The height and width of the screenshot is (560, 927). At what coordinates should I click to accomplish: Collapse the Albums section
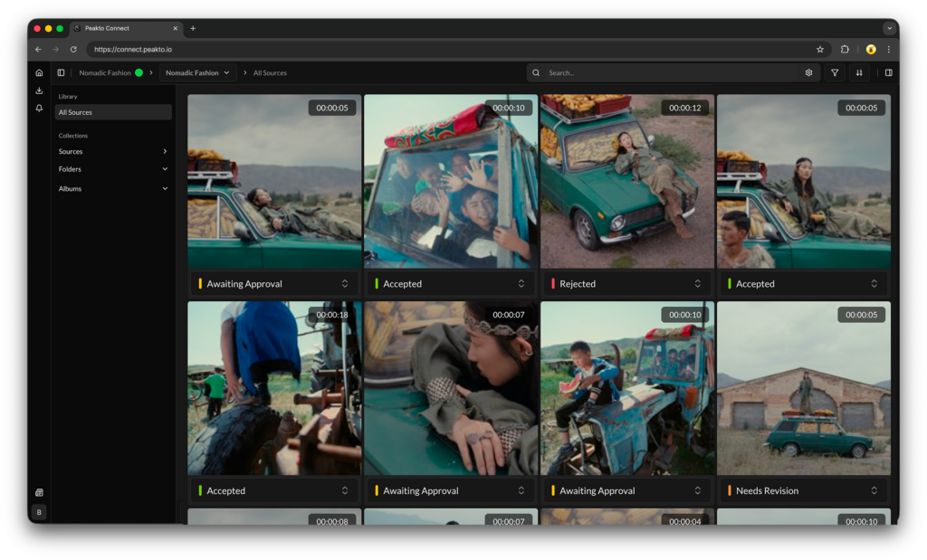pos(165,189)
